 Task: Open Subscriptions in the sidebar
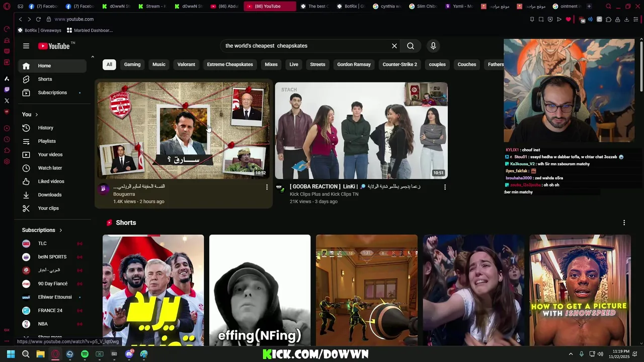pyautogui.click(x=53, y=93)
